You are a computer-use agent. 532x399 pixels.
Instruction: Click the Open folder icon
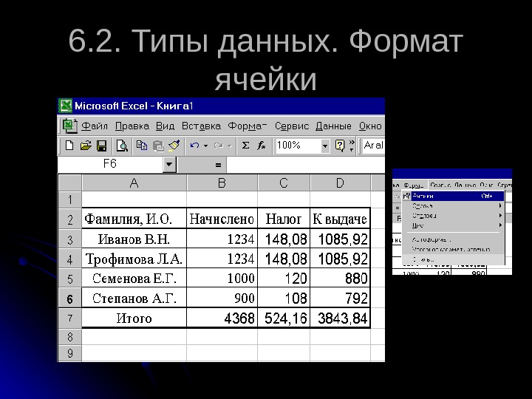(86, 146)
